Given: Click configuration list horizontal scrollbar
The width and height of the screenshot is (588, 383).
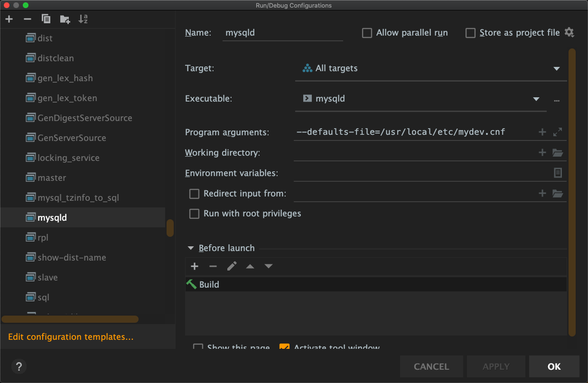Looking at the screenshot, I should tap(70, 319).
